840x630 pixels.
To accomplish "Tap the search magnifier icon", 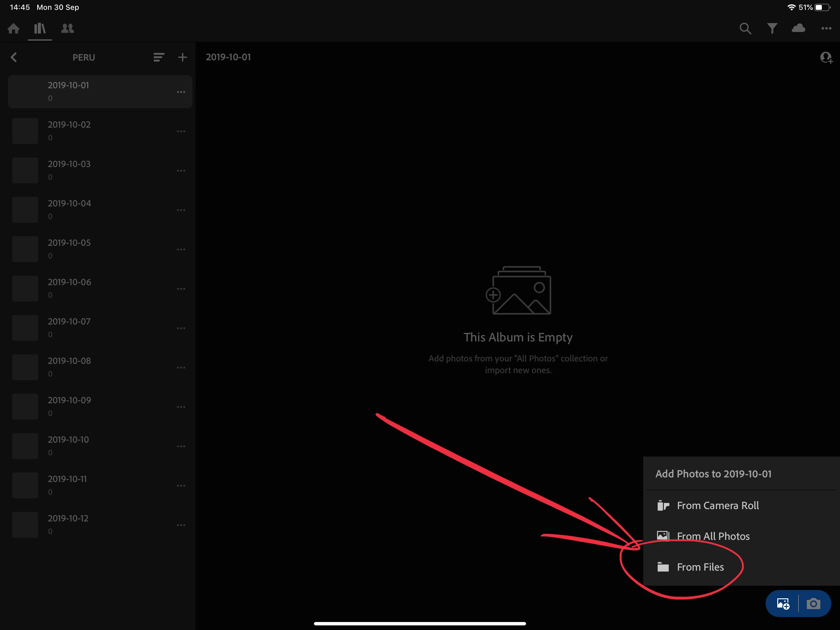I will tap(745, 29).
